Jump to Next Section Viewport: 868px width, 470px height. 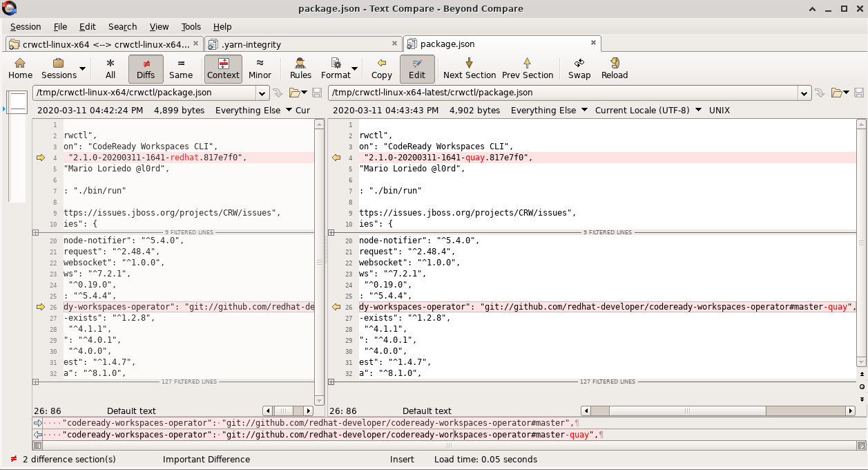tap(470, 68)
